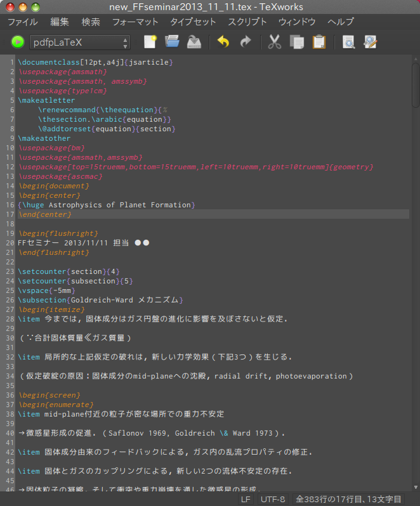Click the Saflonov 1969 reference line
The width and height of the screenshot is (420, 506).
(152, 433)
